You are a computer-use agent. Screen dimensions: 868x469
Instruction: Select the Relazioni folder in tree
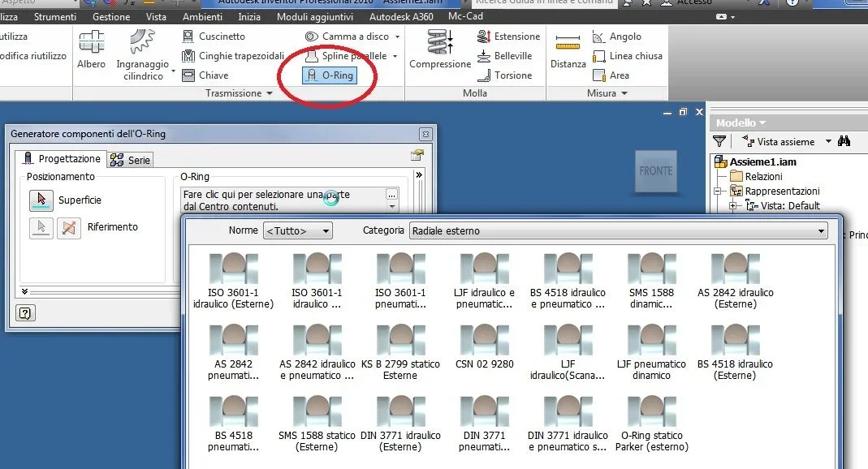coord(756,176)
